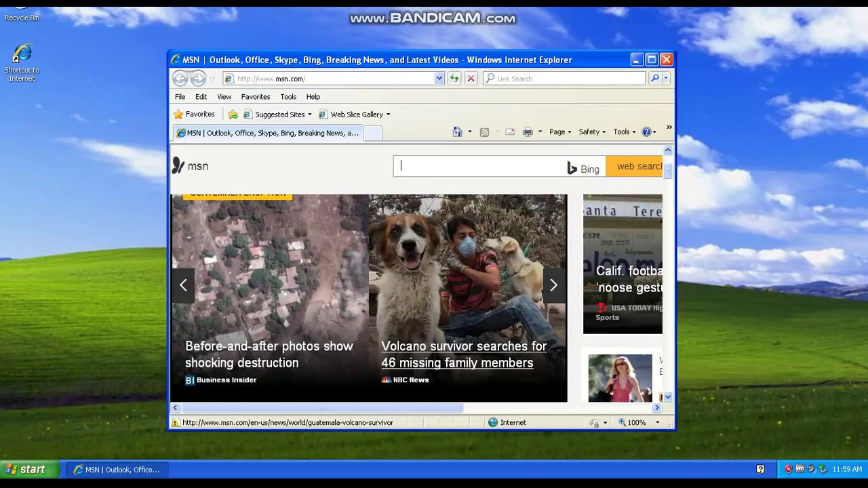Open the Favorites menu in menu bar
Viewport: 868px width, 488px height.
click(256, 97)
